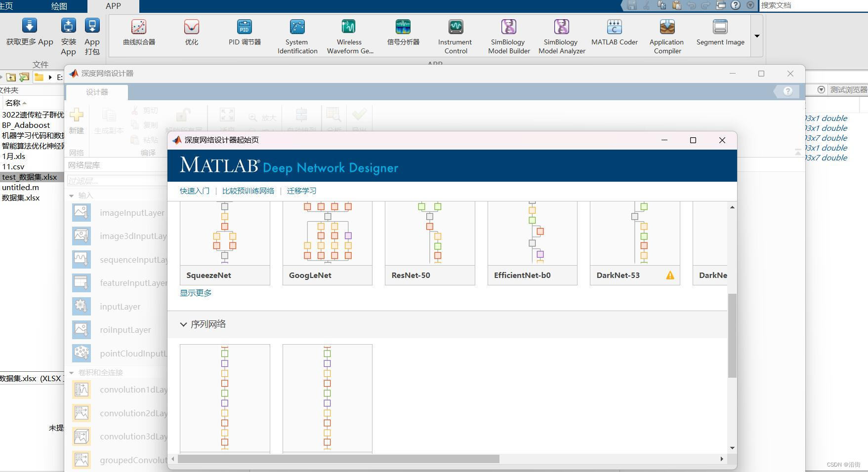Viewport: 868px width, 472px height.
Task: Open the Get More Apps icon
Action: (x=29, y=26)
